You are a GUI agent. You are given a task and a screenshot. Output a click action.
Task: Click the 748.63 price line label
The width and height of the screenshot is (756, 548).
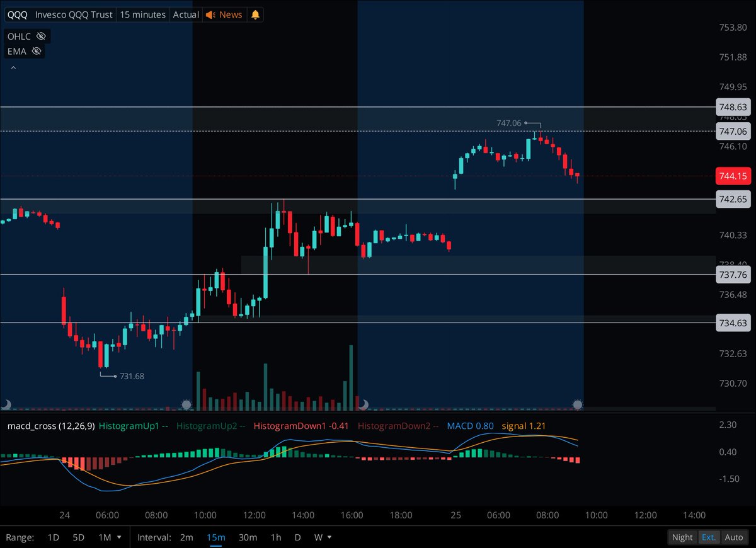(732, 107)
